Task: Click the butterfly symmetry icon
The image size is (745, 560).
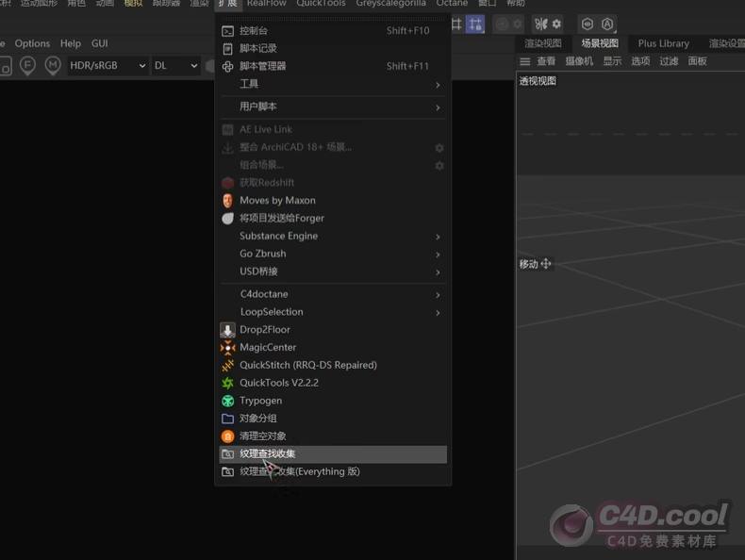Action: [541, 24]
